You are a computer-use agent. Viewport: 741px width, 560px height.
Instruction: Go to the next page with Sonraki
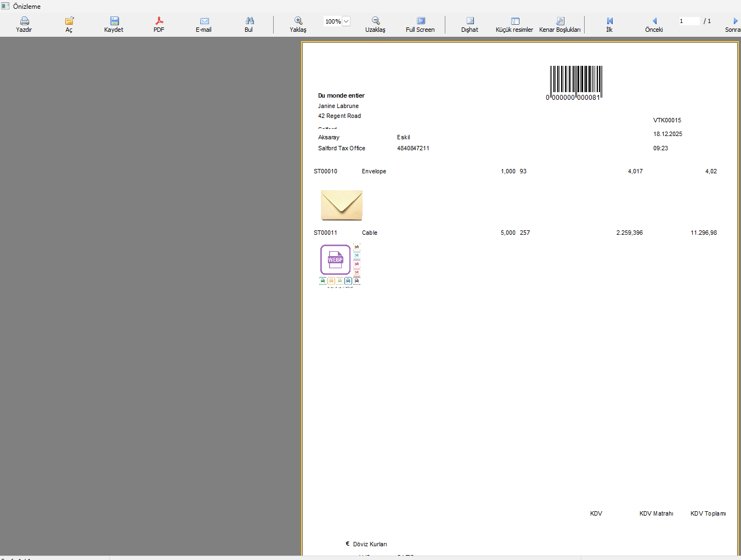734,21
